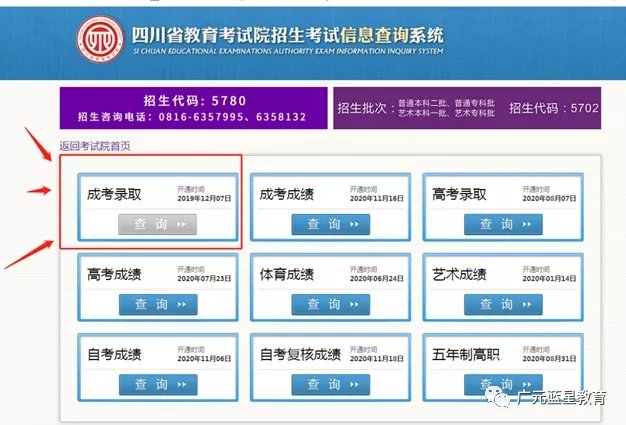Screen dimensions: 626x425
Task: Click the date 2020年11月16日
Action: pos(376,198)
